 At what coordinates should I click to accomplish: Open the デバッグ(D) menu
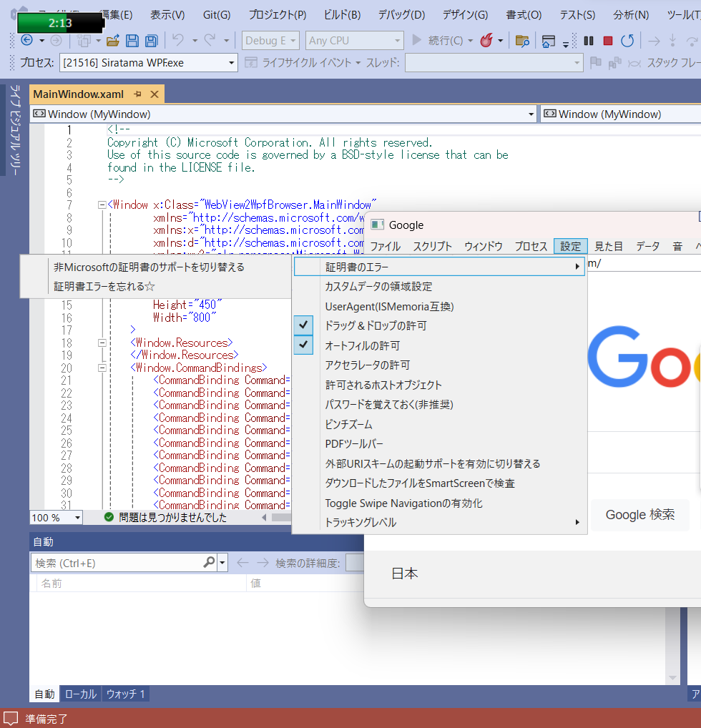point(401,15)
